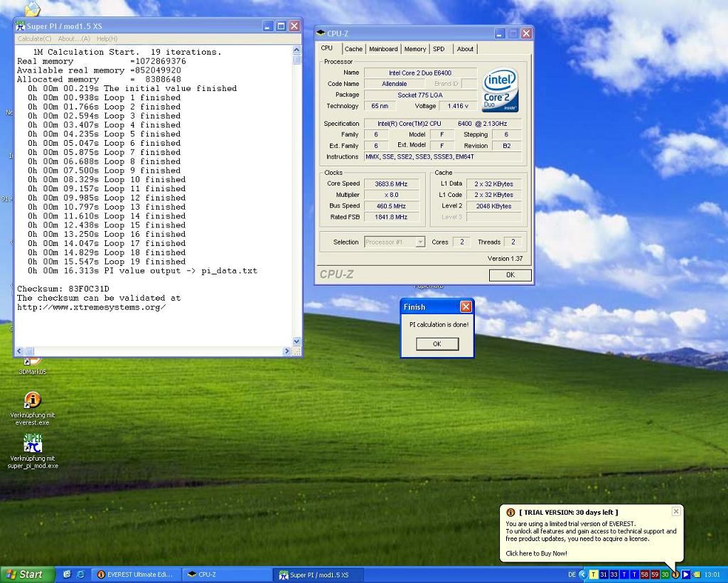Switch to the Mainboard tab
Viewport: 728px width, 583px height.
click(383, 49)
